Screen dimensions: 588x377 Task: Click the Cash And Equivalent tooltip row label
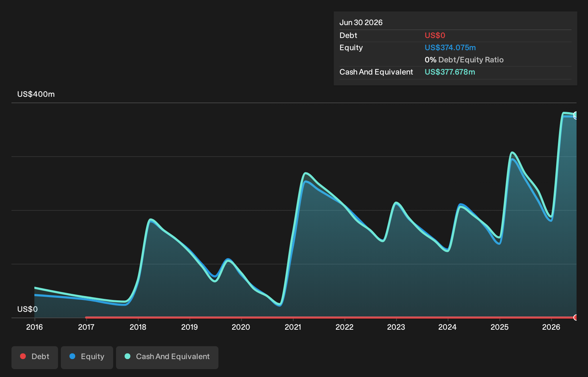[x=376, y=72]
